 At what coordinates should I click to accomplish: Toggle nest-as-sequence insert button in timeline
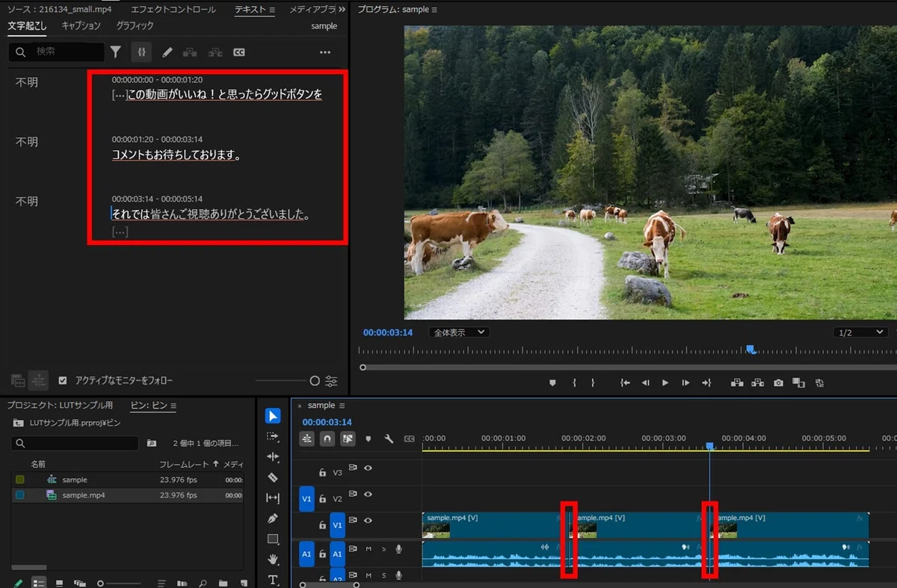tap(307, 439)
